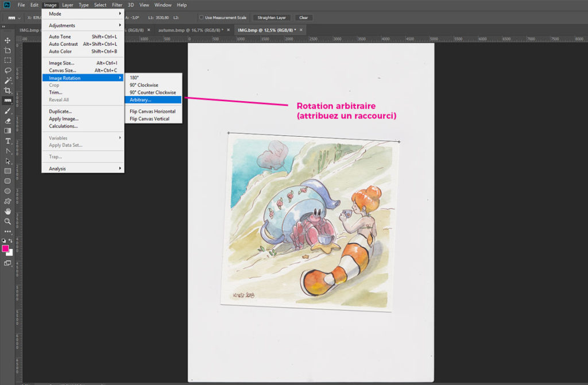Select the Move tool
This screenshot has height=385, width=588.
7,40
